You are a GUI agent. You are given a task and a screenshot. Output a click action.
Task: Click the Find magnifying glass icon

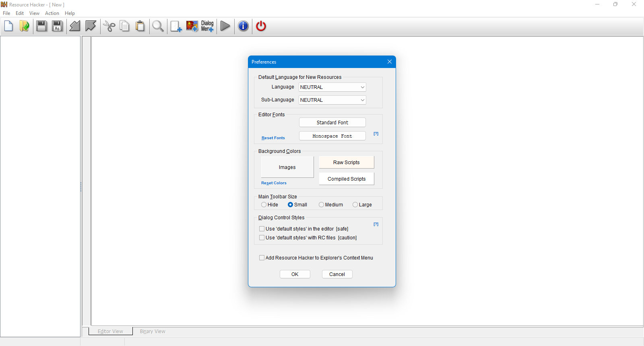158,27
